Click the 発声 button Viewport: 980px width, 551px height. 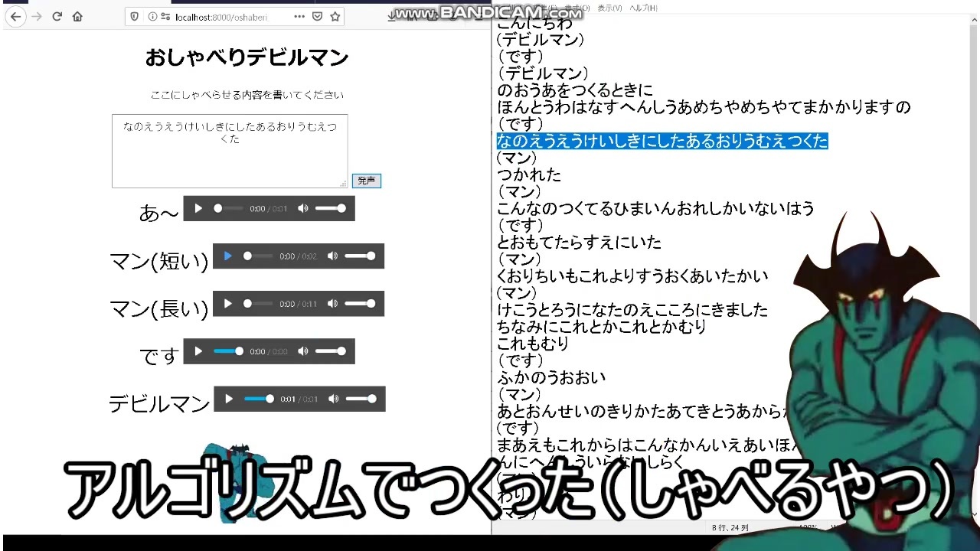[367, 181]
